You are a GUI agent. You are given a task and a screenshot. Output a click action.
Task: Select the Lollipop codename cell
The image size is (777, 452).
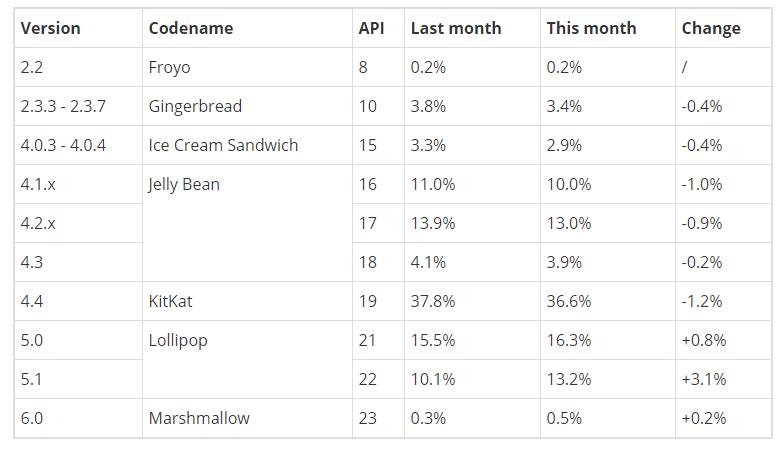(x=178, y=340)
